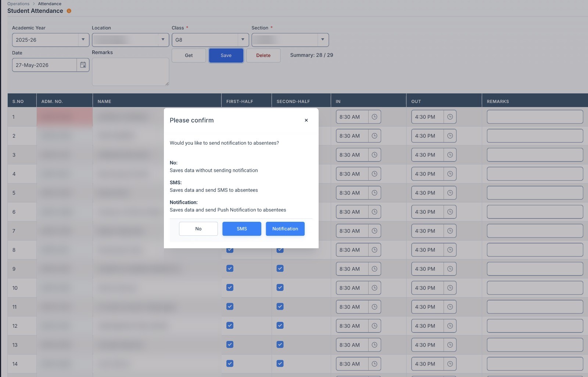This screenshot has height=377, width=588.
Task: Open clock picker for row 13 IN time
Action: [374, 345]
